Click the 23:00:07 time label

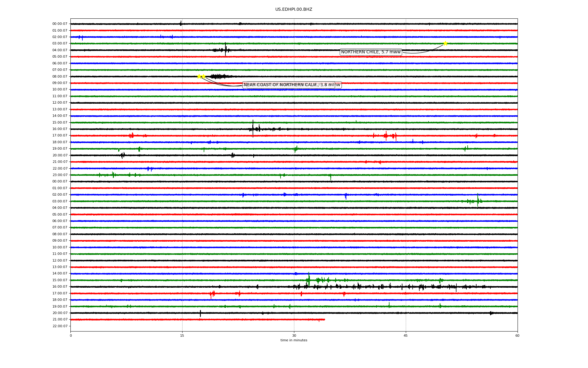60,175
